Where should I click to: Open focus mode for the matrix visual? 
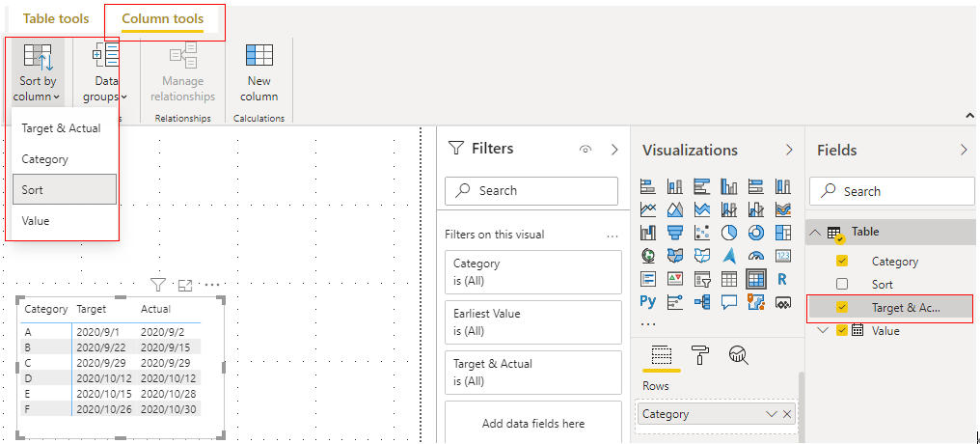185,285
